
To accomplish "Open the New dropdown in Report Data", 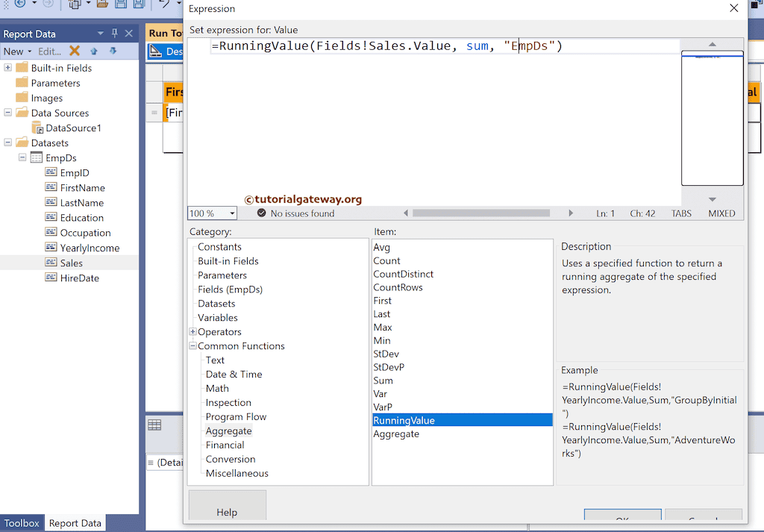I will 17,51.
